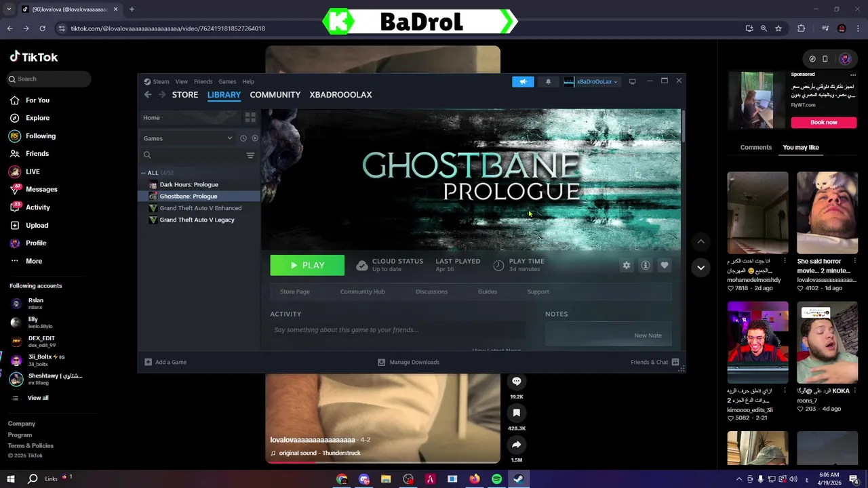Go to the Steam COMMUNITY section

(275, 95)
